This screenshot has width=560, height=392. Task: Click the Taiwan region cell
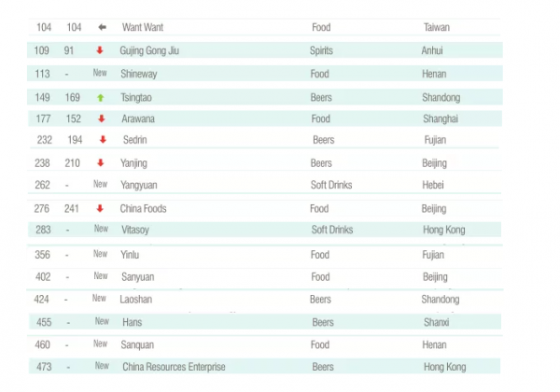[436, 28]
